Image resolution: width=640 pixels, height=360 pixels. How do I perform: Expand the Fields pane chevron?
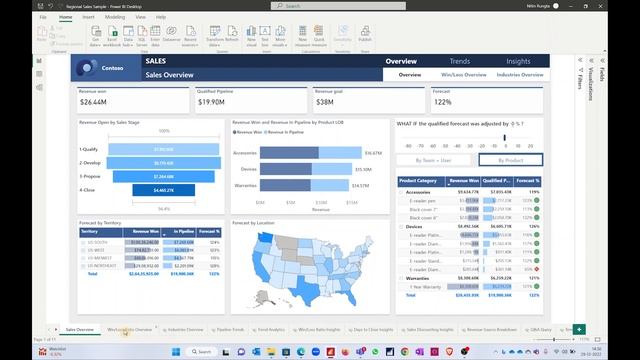coord(602,60)
